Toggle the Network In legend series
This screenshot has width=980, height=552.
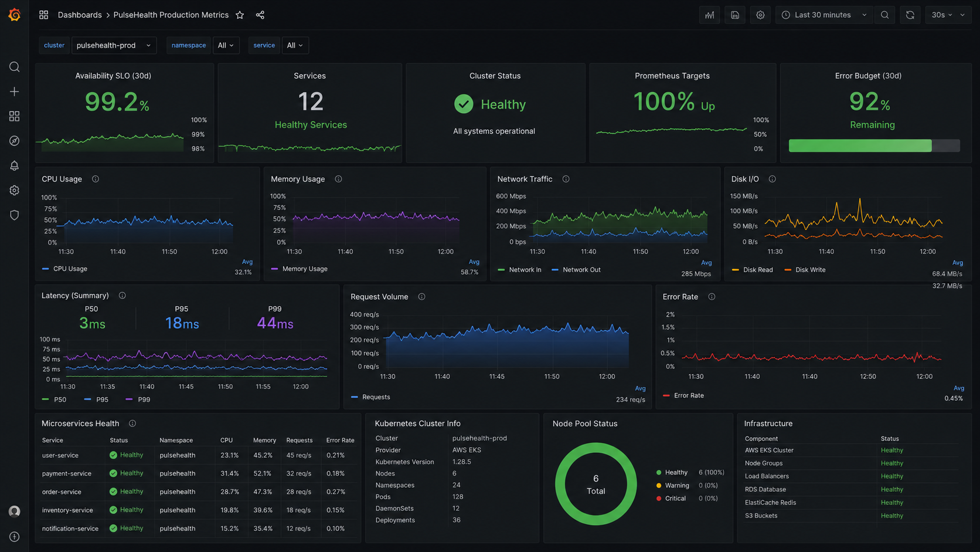520,270
